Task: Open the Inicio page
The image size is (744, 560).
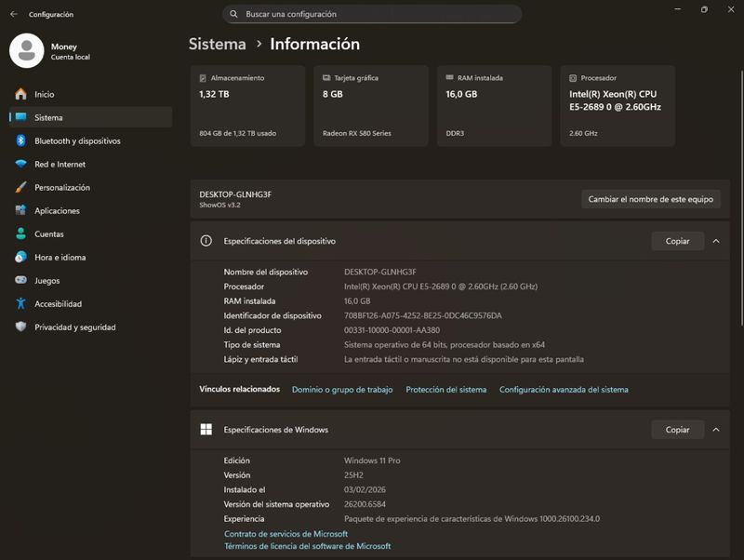Action: tap(90, 94)
